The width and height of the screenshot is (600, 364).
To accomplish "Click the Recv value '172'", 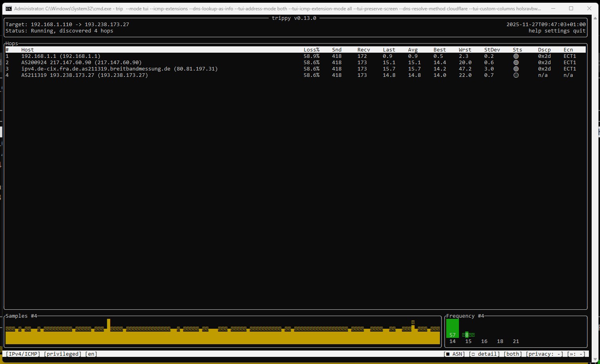I will coord(362,56).
